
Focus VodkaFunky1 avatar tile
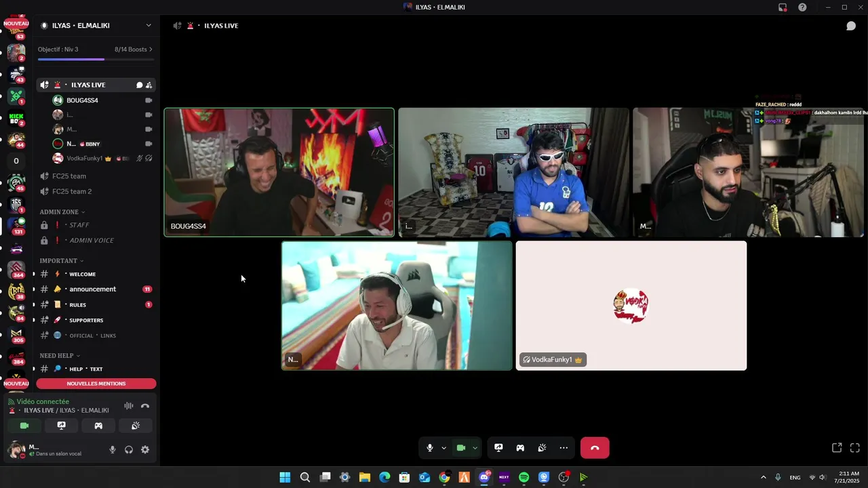[631, 306]
